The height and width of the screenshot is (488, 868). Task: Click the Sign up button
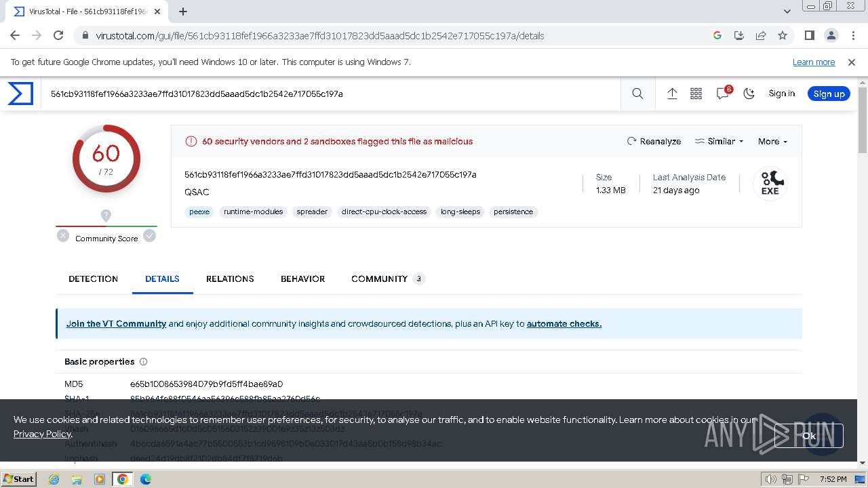tap(829, 94)
